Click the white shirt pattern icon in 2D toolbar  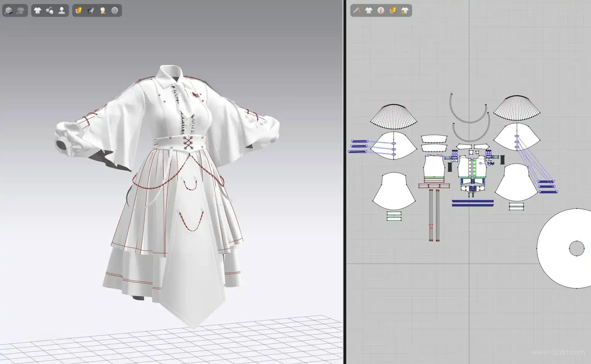(x=369, y=11)
